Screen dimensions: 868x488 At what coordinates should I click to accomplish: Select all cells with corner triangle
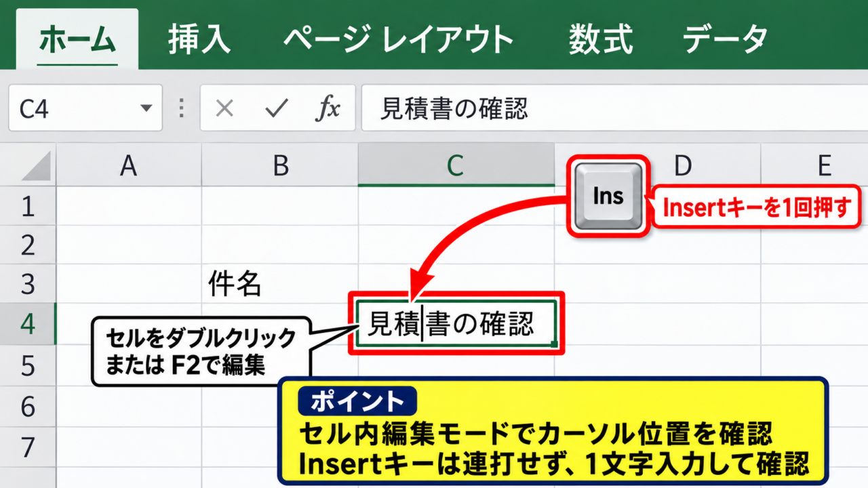36,166
